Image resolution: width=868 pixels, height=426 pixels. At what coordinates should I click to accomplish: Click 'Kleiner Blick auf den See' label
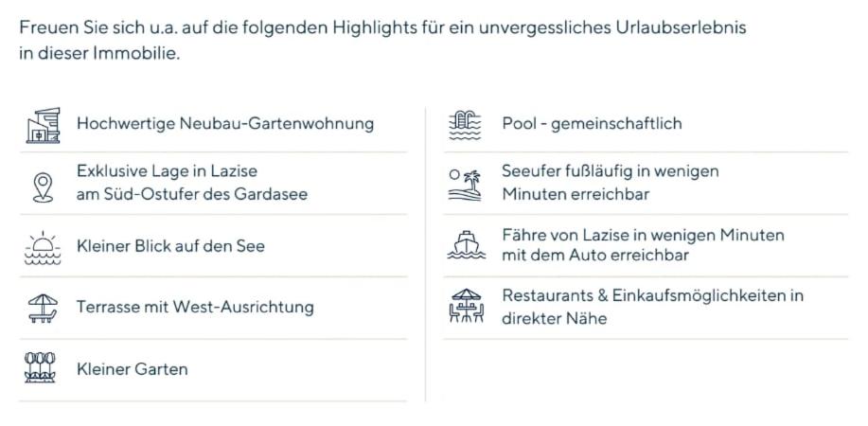(170, 246)
